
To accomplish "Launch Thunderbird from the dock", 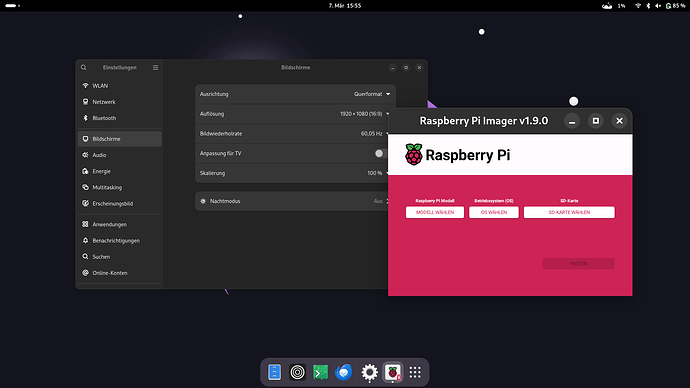I will point(344,372).
